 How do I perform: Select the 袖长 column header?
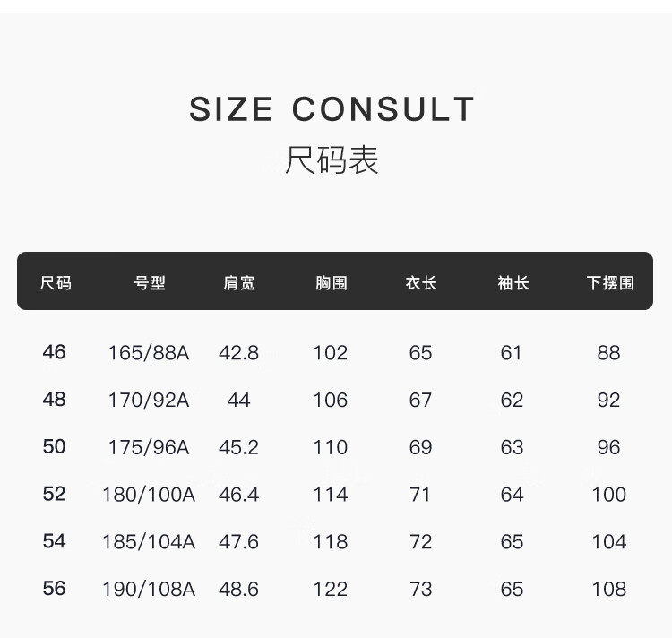click(513, 283)
